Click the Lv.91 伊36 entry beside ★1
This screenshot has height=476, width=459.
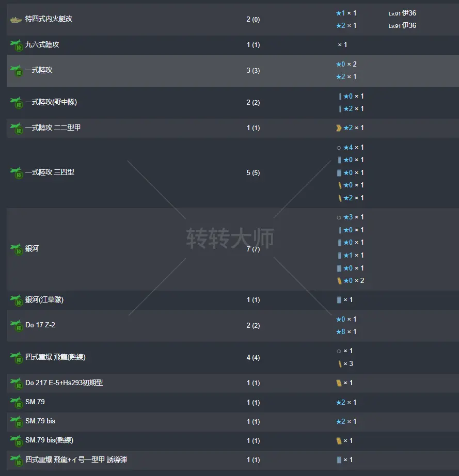tap(402, 13)
